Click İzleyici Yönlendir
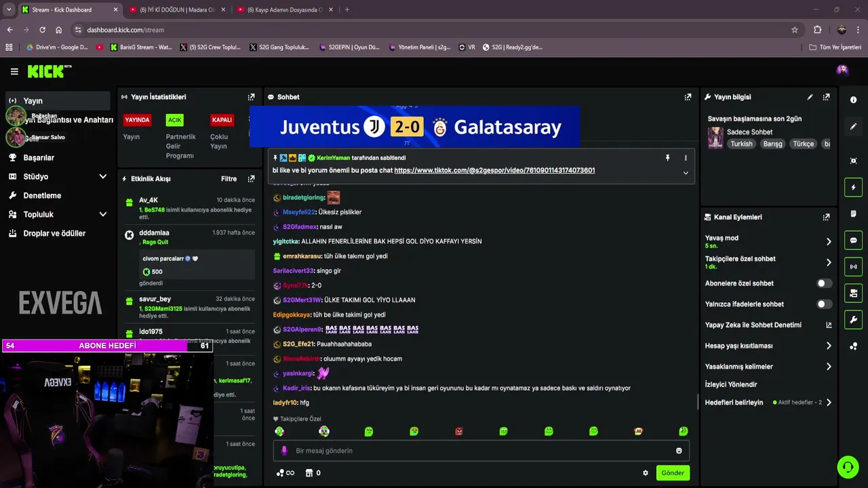868x488 pixels. tap(731, 384)
